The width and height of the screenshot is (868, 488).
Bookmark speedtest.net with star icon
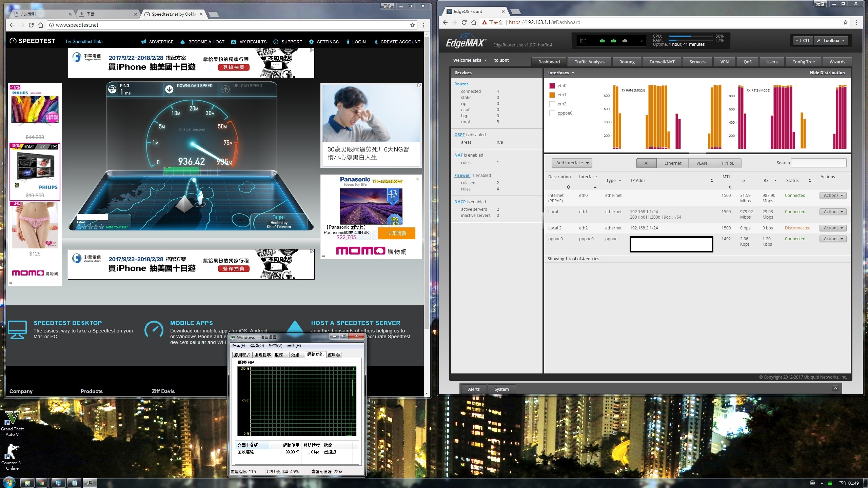[x=412, y=25]
